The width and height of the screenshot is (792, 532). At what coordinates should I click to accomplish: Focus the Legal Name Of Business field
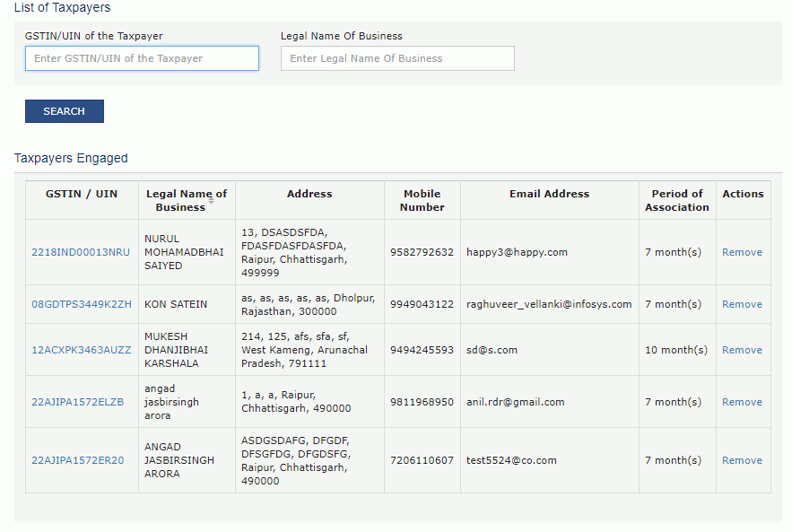point(397,58)
